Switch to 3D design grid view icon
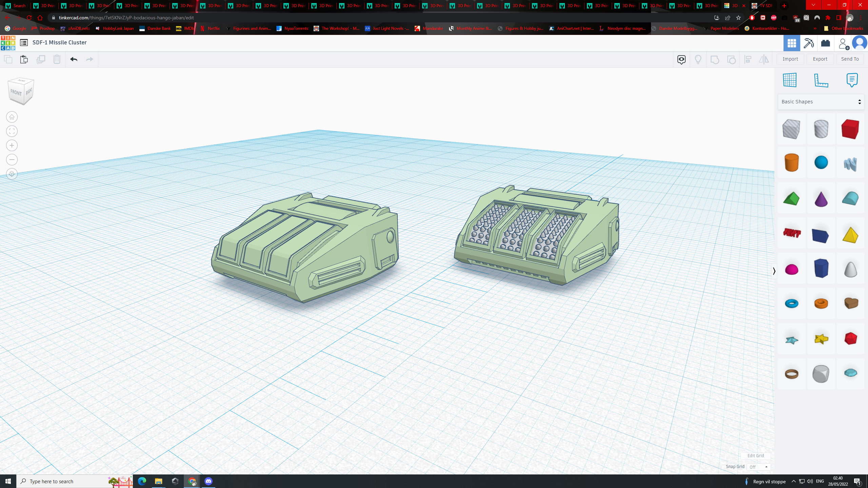This screenshot has width=868, height=488. tap(792, 43)
